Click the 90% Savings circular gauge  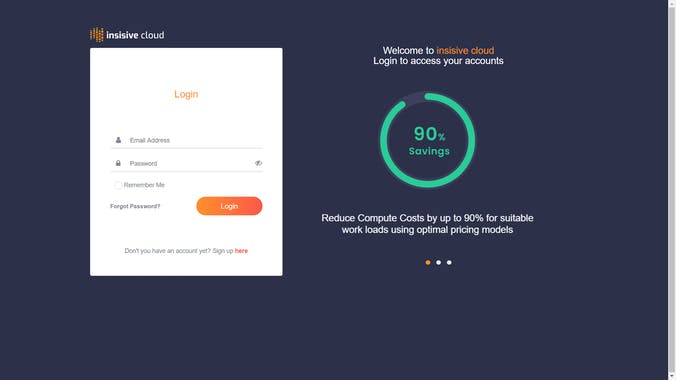(x=427, y=140)
